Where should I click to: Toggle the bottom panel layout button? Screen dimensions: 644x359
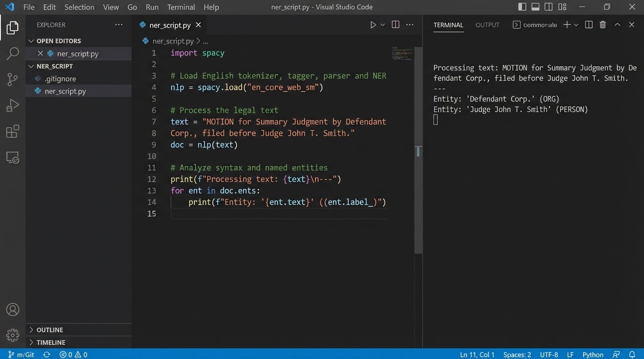point(535,7)
